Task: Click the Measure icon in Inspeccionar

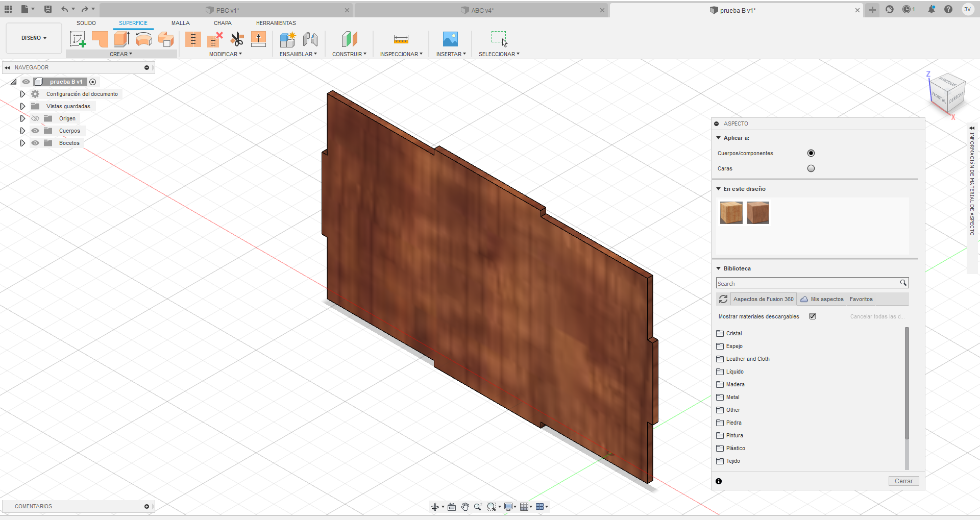Action: click(401, 39)
